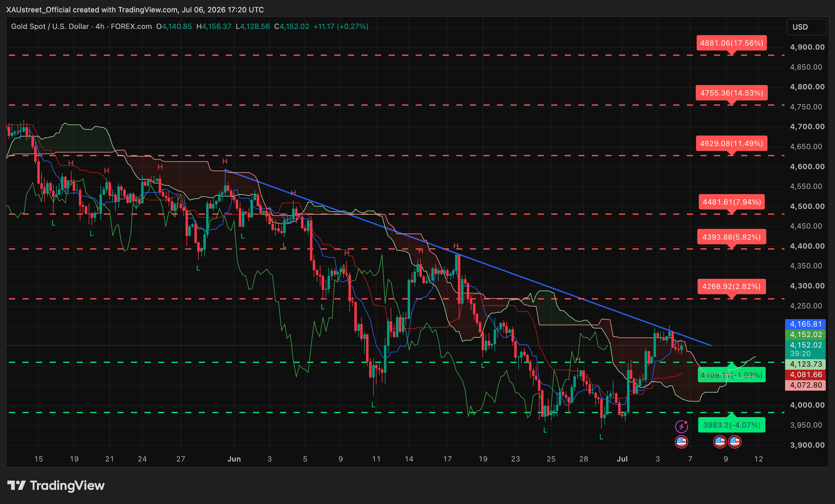Click the 15 date label on time axis

[x=39, y=459]
